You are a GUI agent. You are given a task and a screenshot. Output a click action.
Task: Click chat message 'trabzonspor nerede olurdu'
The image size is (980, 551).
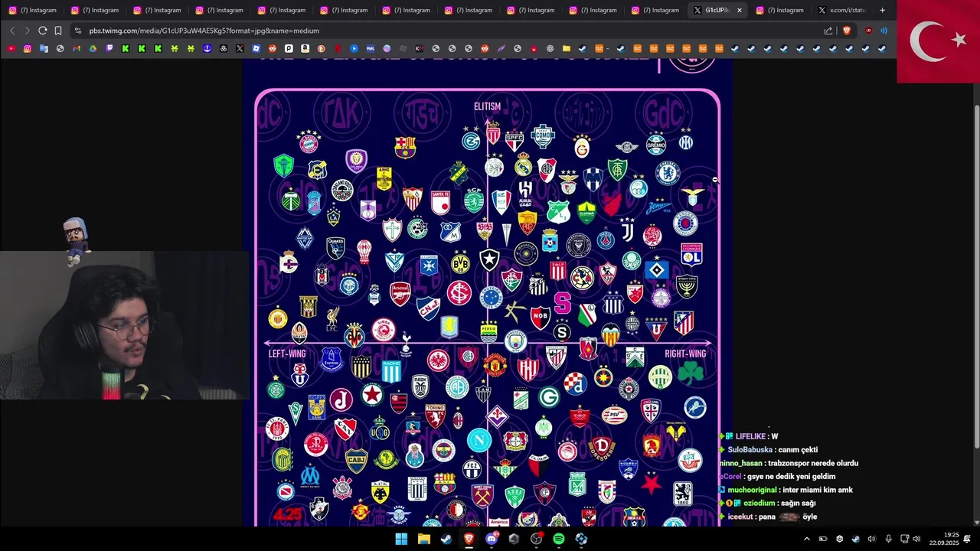point(789,463)
